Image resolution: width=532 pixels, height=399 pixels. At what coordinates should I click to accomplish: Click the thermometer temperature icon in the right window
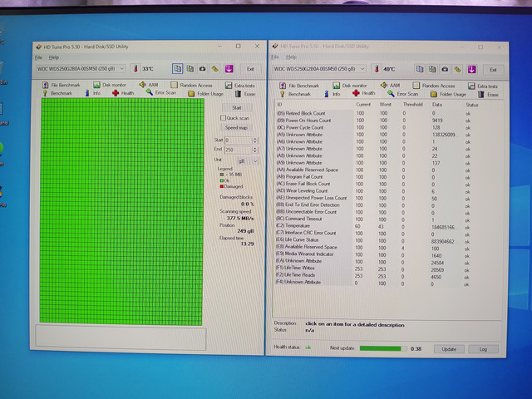tap(377, 69)
